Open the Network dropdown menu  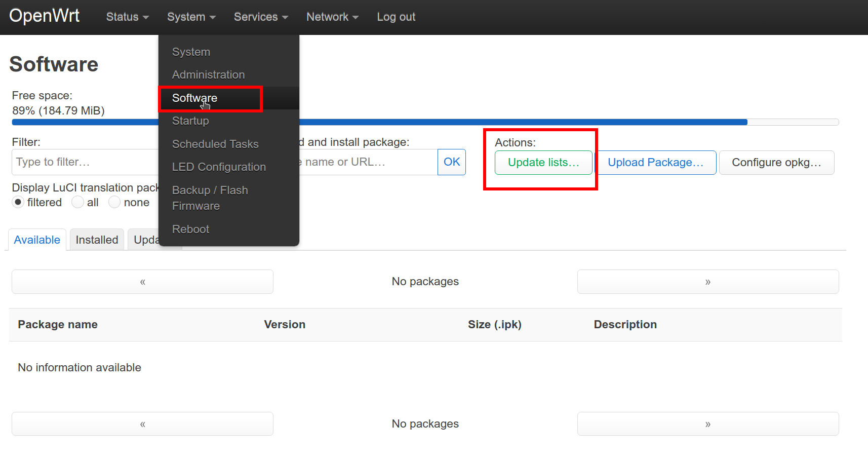(332, 17)
